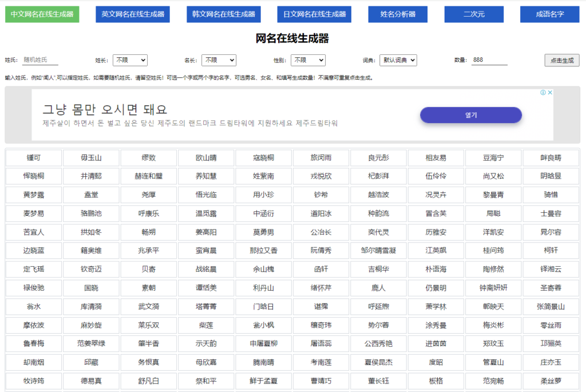The width and height of the screenshot is (586, 392).
Task: Click the 数量 quantity field showing 888
Action: pyautogui.click(x=489, y=60)
